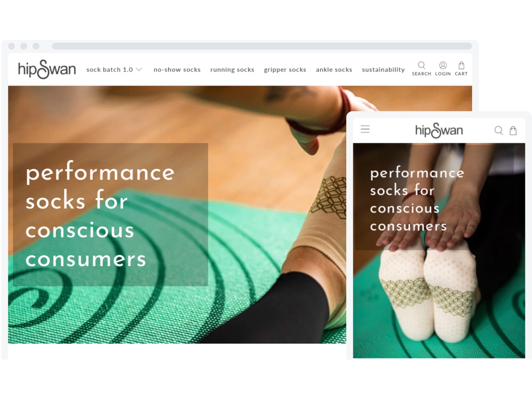532x399 pixels.
Task: Expand the sock batch 1.0 chevron
Action: (139, 70)
